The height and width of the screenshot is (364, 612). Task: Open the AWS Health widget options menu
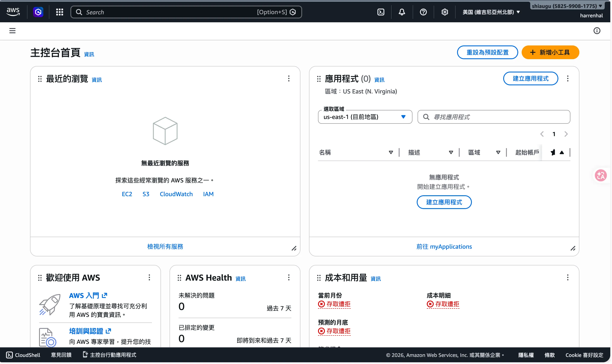pyautogui.click(x=289, y=277)
